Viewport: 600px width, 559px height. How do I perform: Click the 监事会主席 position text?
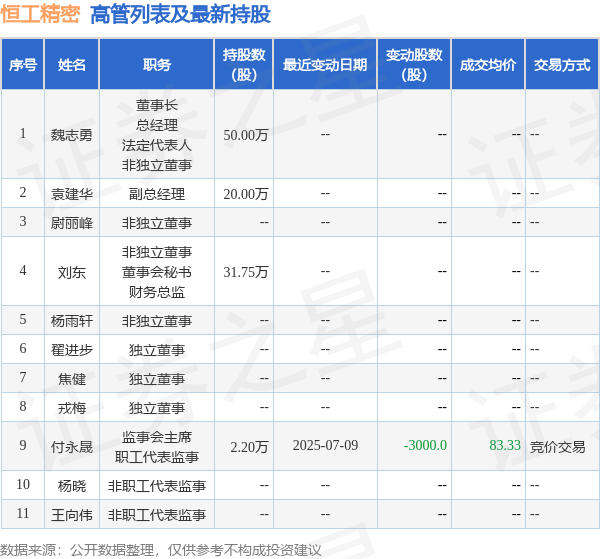click(157, 437)
